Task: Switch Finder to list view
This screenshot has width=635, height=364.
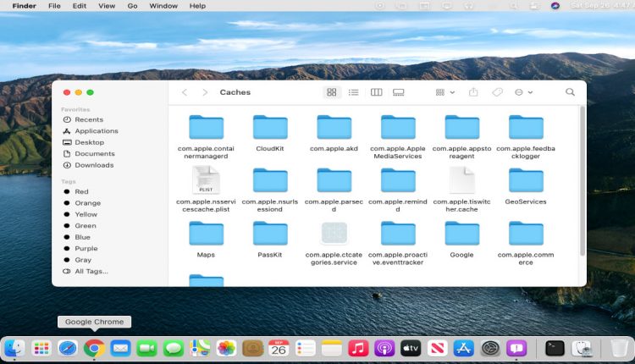Action: (x=354, y=92)
